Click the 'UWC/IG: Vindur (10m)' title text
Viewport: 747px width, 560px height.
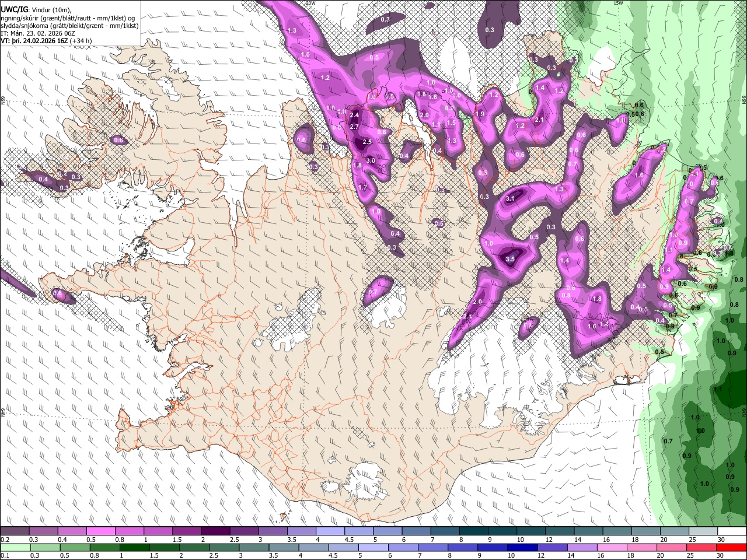tap(36, 9)
